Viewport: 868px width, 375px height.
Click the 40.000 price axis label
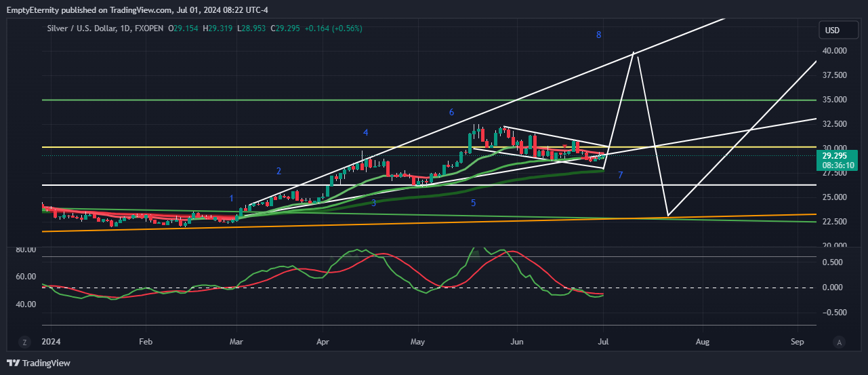[834, 51]
